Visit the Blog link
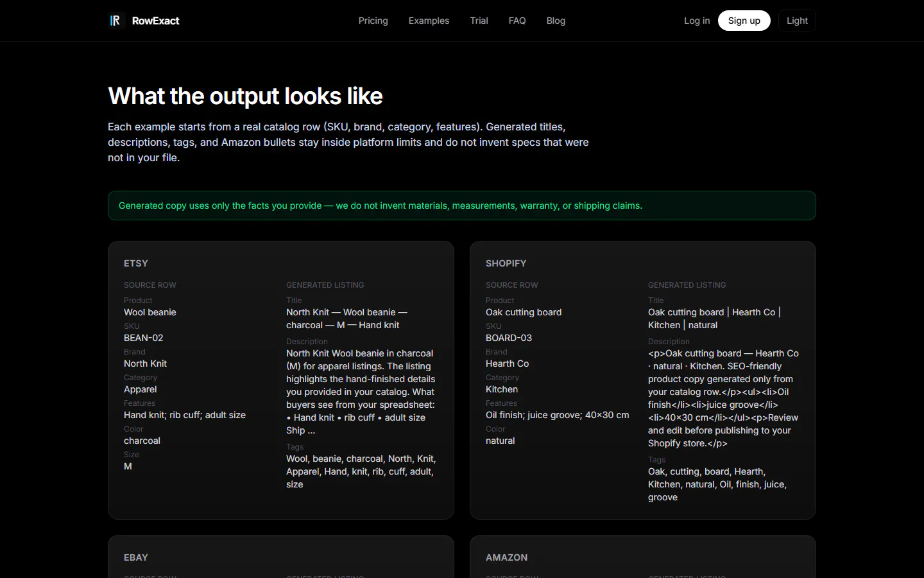The height and width of the screenshot is (578, 924). tap(556, 21)
